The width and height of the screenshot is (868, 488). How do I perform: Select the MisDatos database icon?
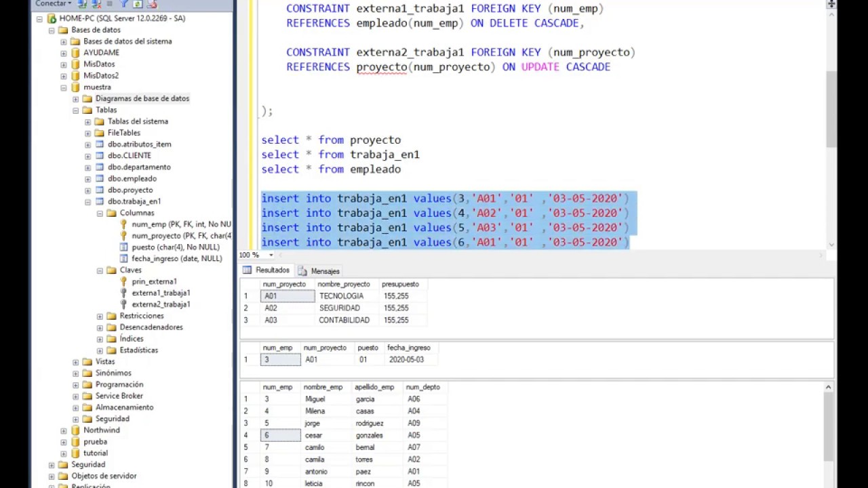(x=75, y=64)
